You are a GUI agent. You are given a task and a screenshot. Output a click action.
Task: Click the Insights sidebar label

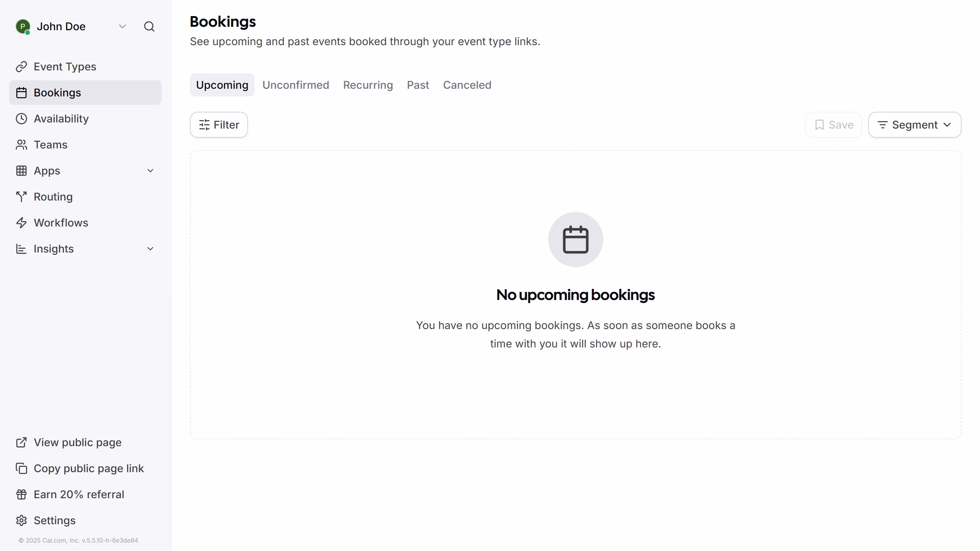coord(54,249)
